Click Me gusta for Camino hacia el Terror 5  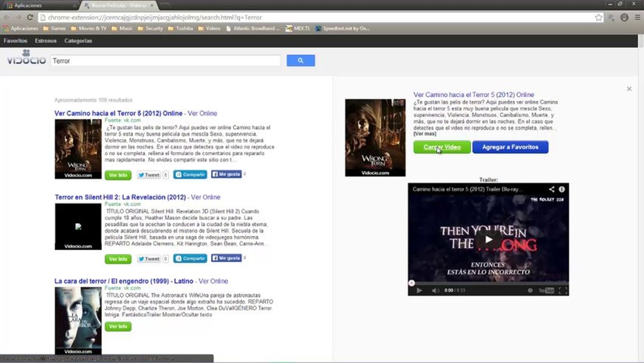[x=227, y=174]
